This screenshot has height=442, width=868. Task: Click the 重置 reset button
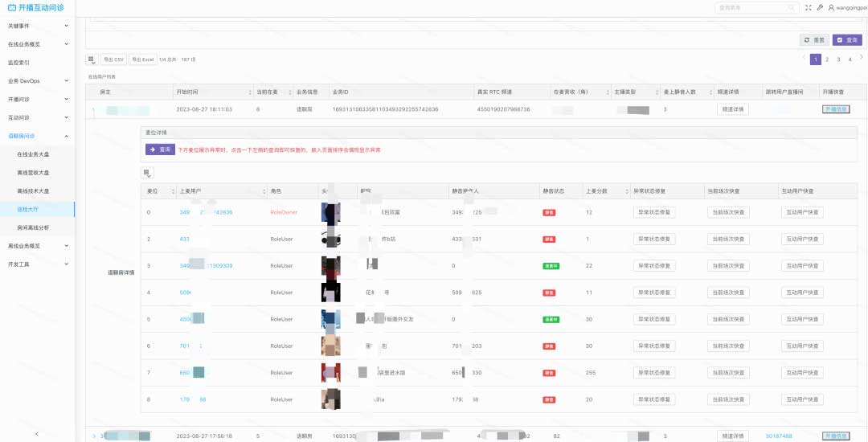point(815,39)
